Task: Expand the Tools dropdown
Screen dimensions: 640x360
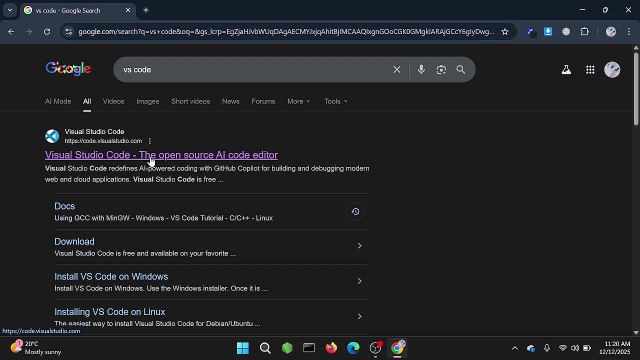Action: pos(336,101)
